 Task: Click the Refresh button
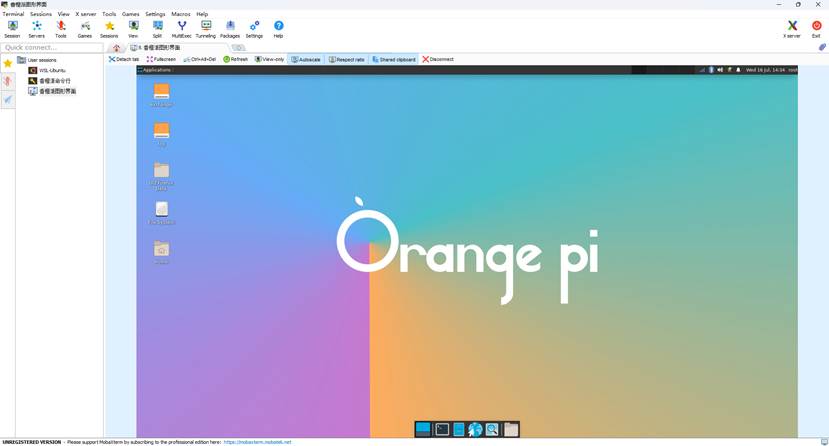235,59
